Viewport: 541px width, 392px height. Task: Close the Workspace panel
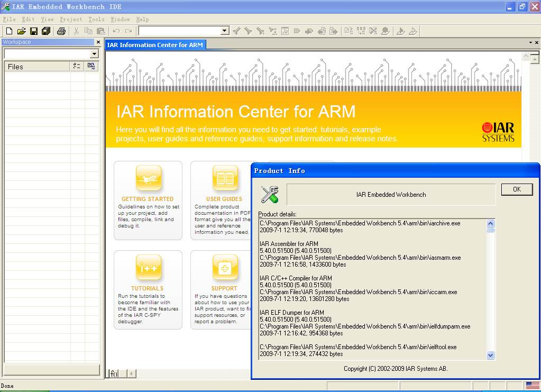coord(98,42)
